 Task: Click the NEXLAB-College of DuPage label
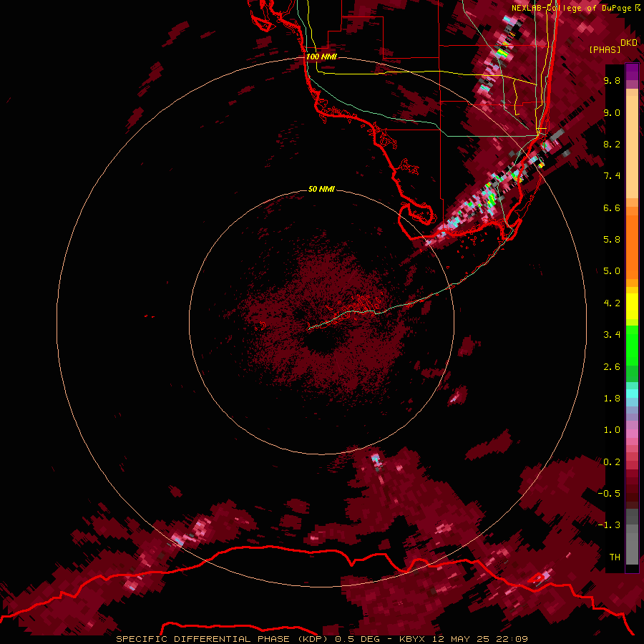pos(571,8)
